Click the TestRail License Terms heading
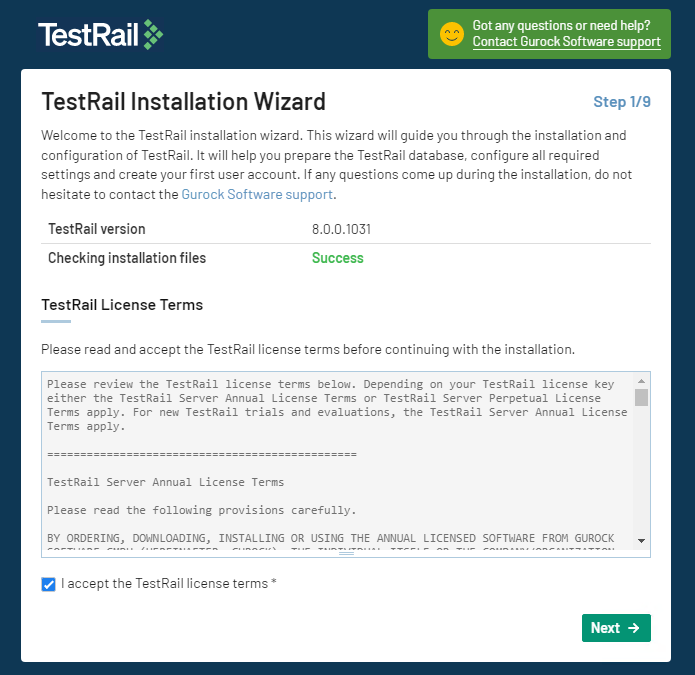Image resolution: width=695 pixels, height=675 pixels. (122, 305)
